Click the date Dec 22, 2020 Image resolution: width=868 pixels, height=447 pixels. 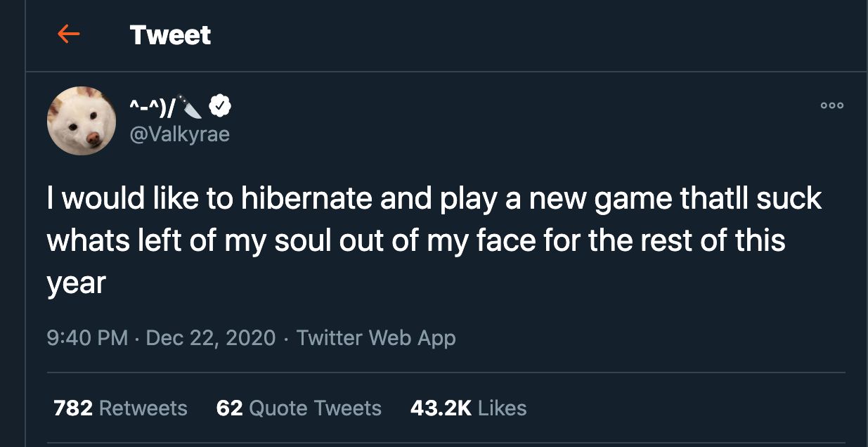click(x=211, y=338)
